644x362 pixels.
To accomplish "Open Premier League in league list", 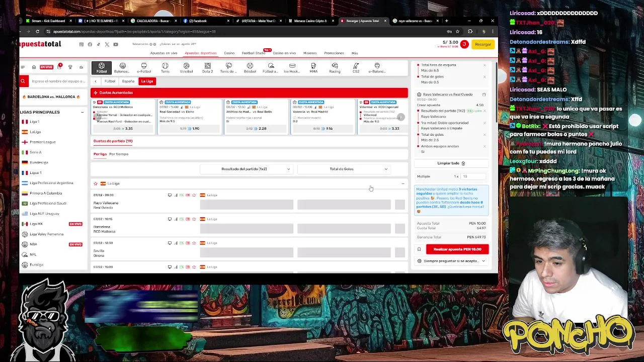I will 43,142.
